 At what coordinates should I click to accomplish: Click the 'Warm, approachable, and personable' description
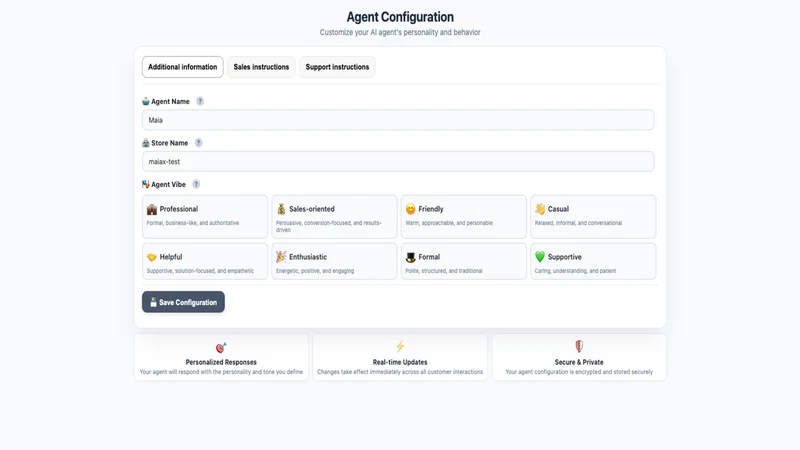click(449, 223)
